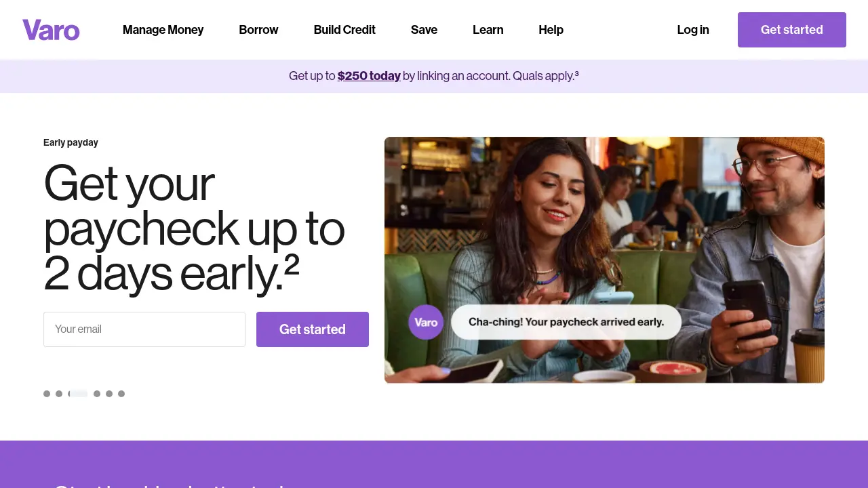Open the Learn menu item
868x488 pixels.
(488, 30)
